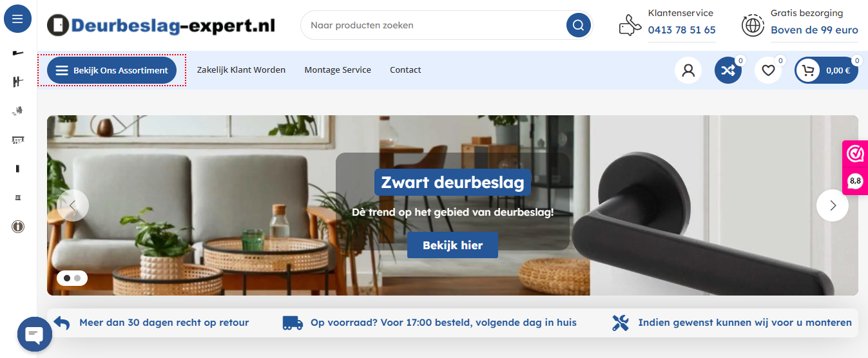The height and width of the screenshot is (358, 868).
Task: Select the first carousel dot indicator
Action: 67,278
